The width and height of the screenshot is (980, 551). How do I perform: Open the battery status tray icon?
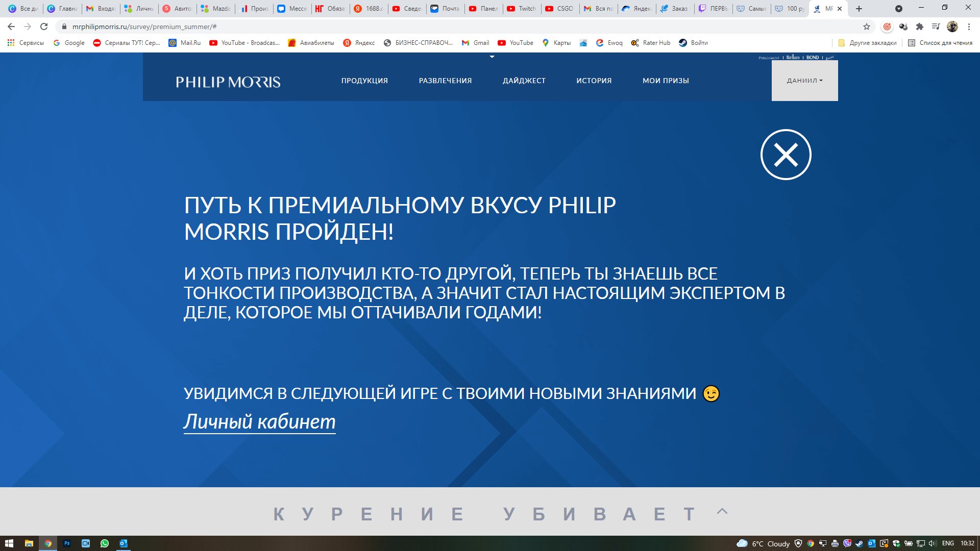[909, 543]
